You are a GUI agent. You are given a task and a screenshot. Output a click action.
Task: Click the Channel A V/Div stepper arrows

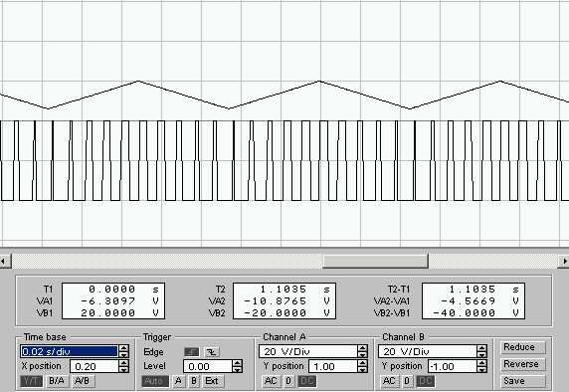(x=362, y=351)
